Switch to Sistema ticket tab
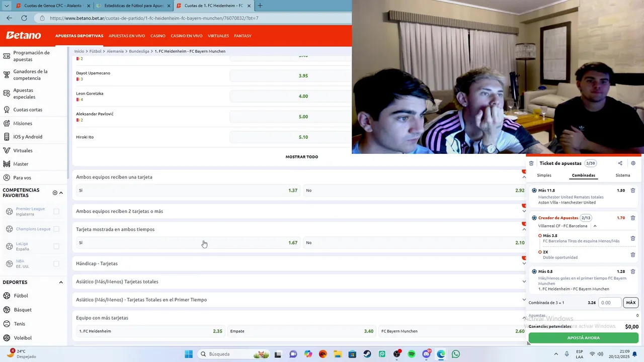644x362 pixels. pos(623,175)
